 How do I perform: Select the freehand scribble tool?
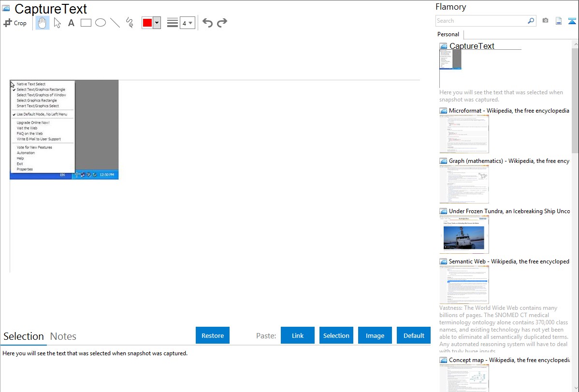(130, 23)
